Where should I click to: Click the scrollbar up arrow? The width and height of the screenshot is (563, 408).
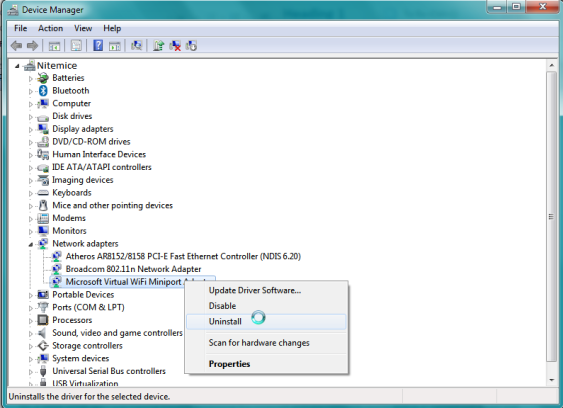(x=551, y=66)
